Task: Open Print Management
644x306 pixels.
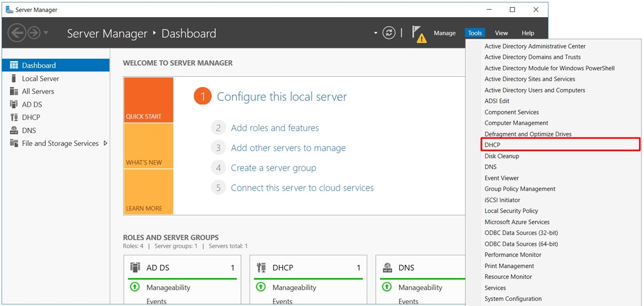Action: coord(509,266)
